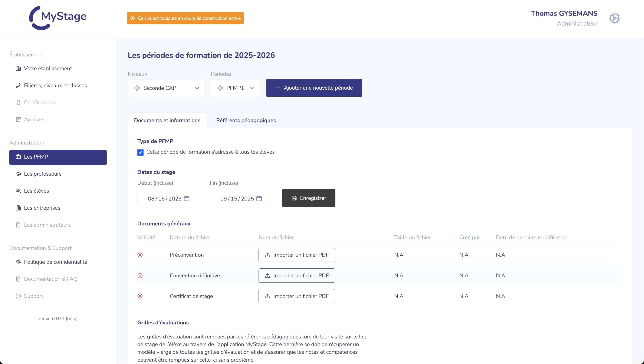Click the red invalid icon for Préconvention
The height and width of the screenshot is (364, 644).
pos(140,255)
